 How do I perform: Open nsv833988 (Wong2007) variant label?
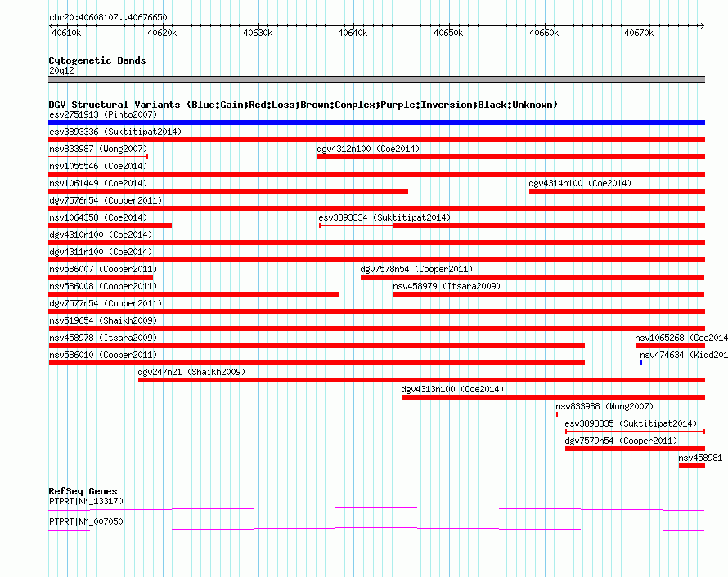(x=604, y=406)
